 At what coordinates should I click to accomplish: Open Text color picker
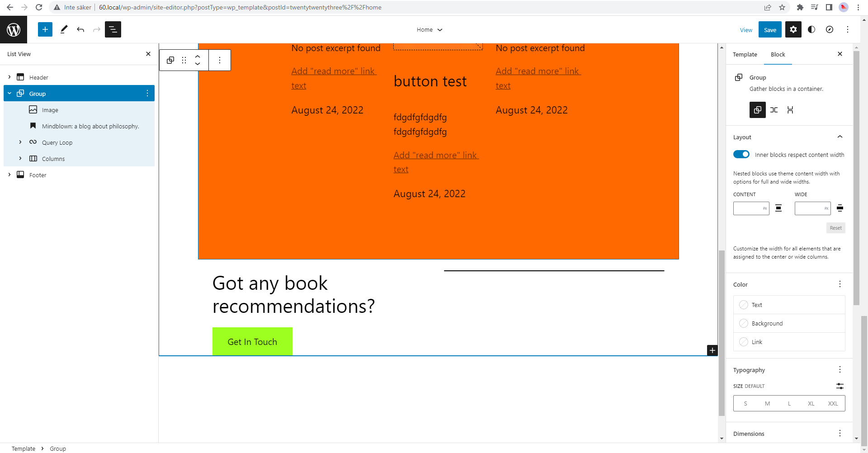coord(789,305)
